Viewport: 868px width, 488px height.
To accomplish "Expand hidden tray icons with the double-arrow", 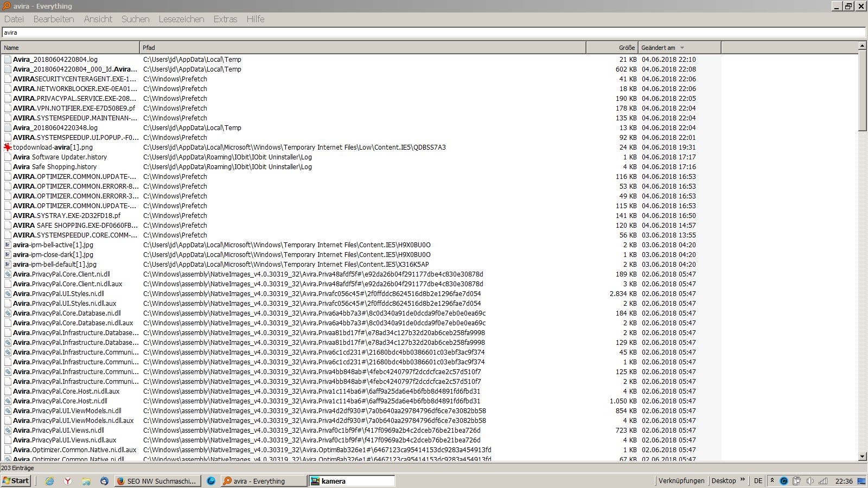I will coord(772,480).
